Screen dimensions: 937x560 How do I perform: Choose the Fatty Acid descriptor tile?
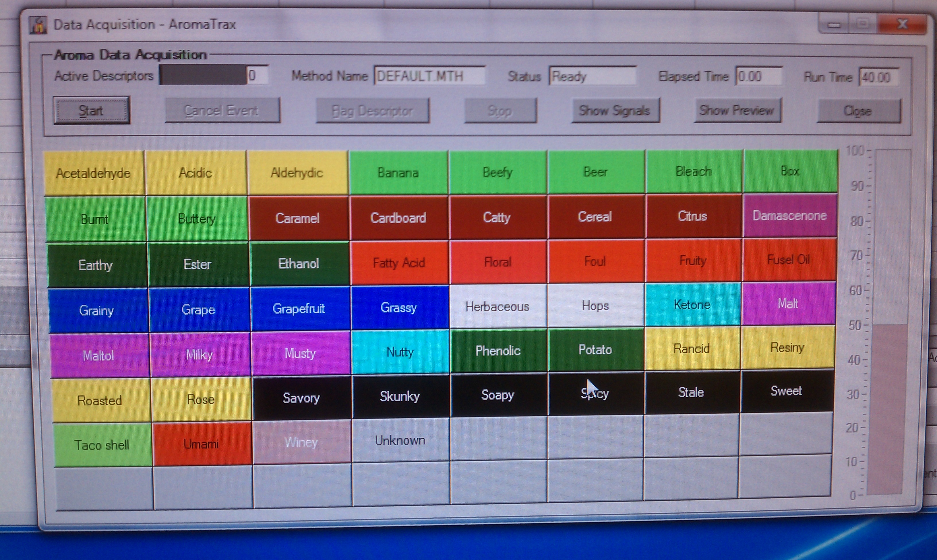(x=399, y=262)
